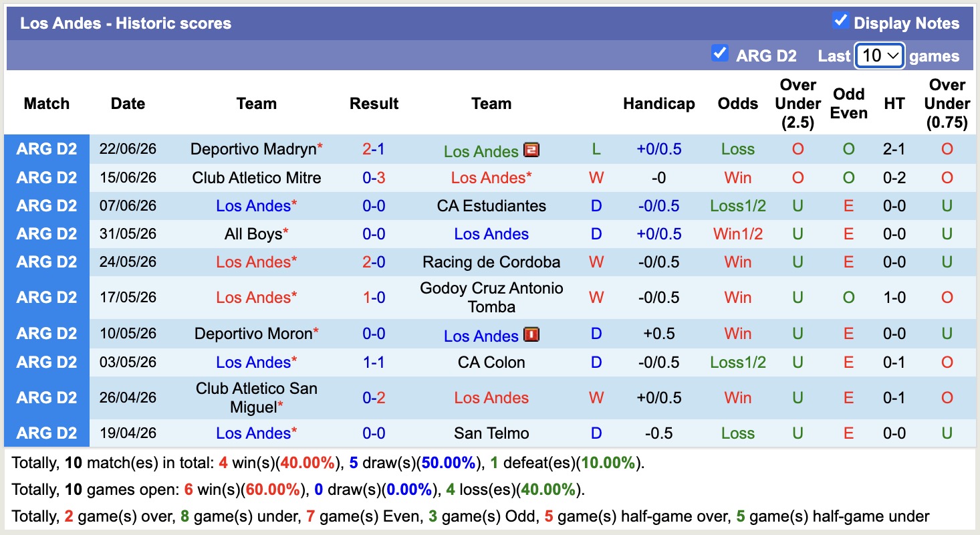The image size is (980, 535).
Task: Click the ARG D2 cell for 19/04/26 match
Action: 47,433
